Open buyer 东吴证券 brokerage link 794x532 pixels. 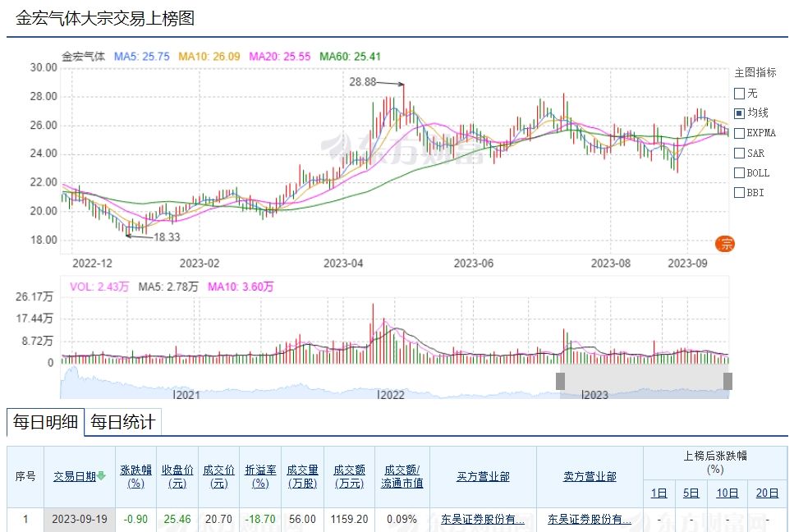tap(482, 519)
